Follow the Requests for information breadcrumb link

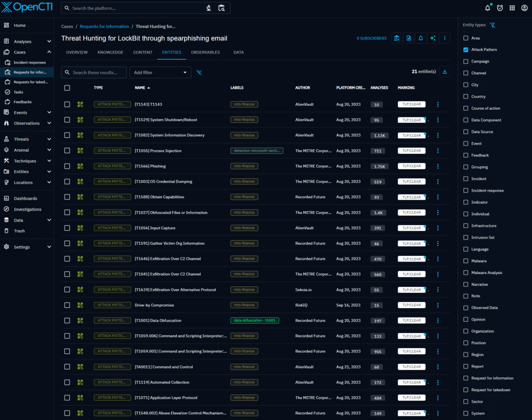click(104, 26)
